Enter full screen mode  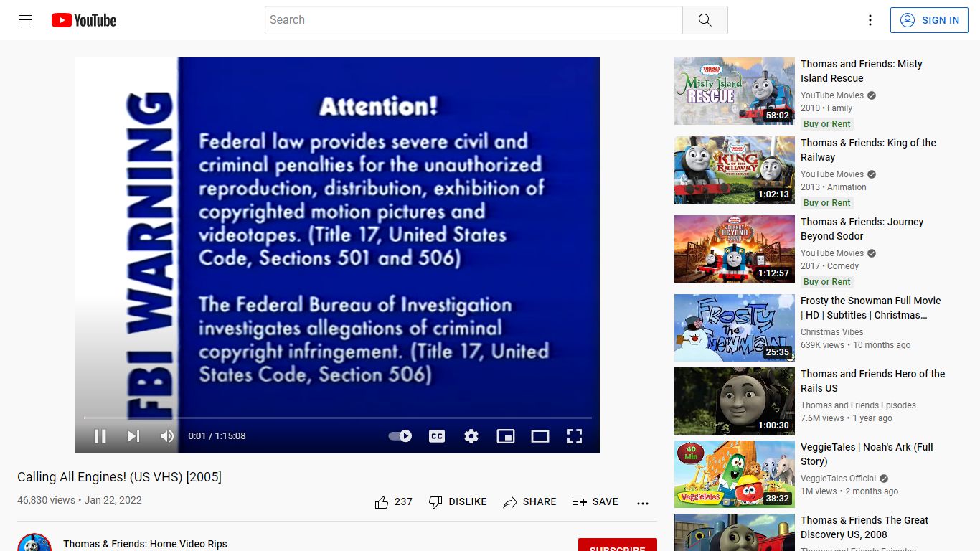pos(575,435)
